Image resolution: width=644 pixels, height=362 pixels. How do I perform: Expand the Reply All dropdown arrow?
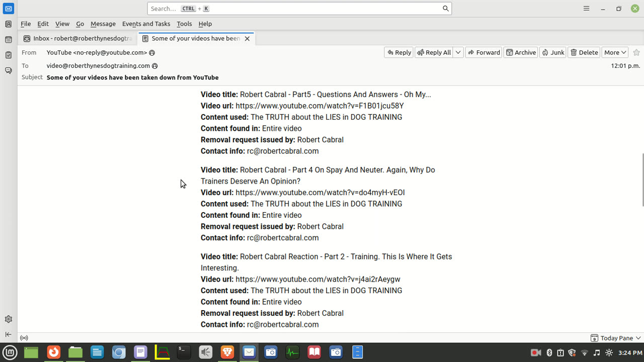coord(458,52)
